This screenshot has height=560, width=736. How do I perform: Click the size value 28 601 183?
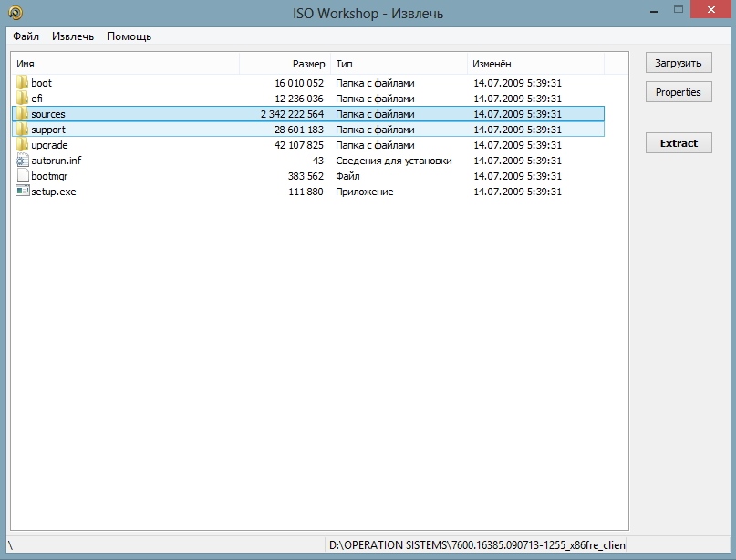[299, 130]
